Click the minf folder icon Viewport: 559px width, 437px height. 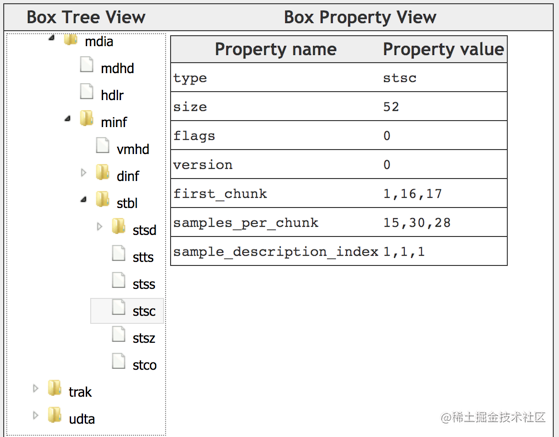pyautogui.click(x=87, y=118)
